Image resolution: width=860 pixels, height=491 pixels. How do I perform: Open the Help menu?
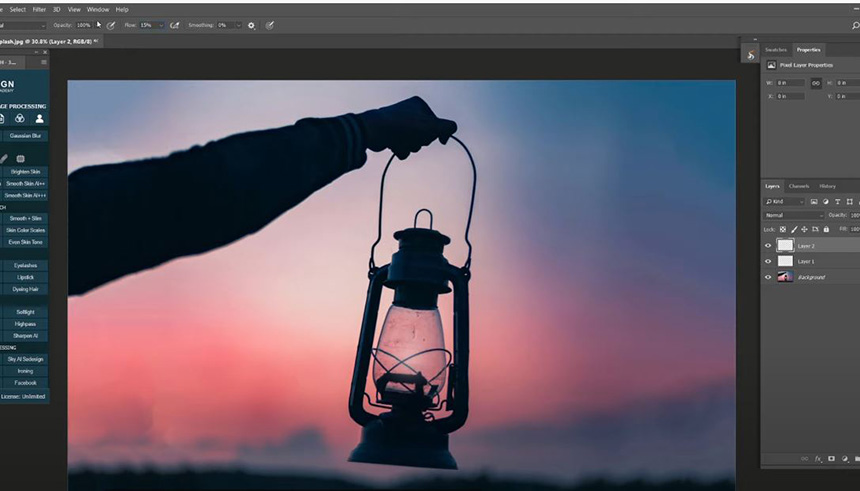(122, 9)
